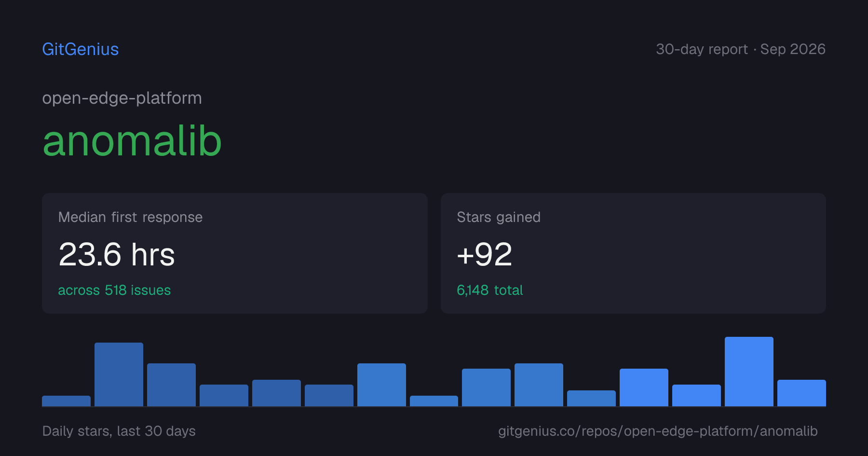The height and width of the screenshot is (456, 868).
Task: Select the shortest bar in the chart's middle
Action: 434,401
